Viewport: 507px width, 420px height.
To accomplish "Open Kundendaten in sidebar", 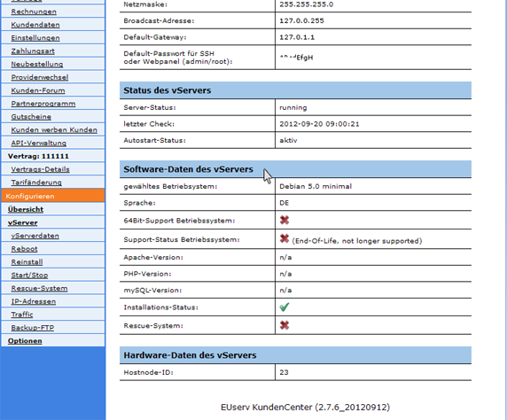I will [x=35, y=25].
